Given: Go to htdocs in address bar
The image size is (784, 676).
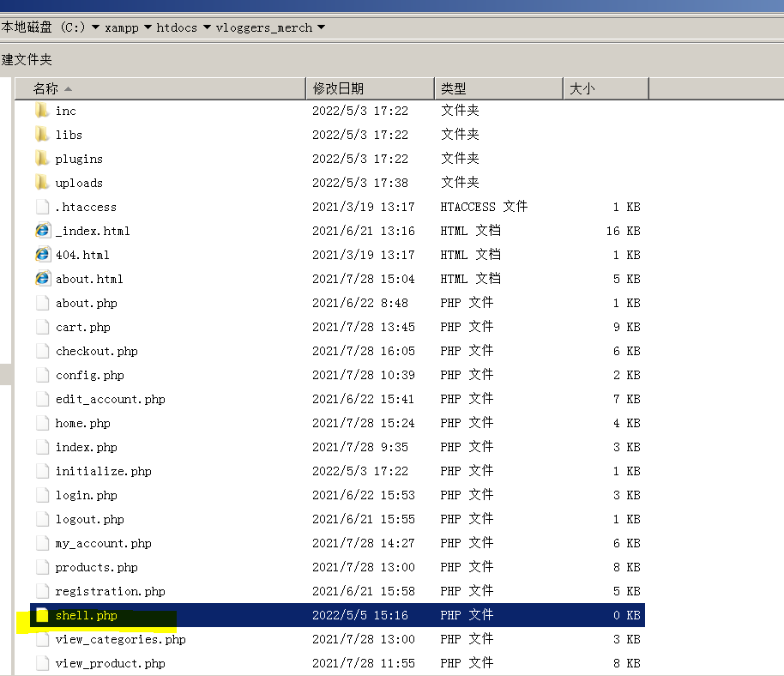Looking at the screenshot, I should point(177,27).
